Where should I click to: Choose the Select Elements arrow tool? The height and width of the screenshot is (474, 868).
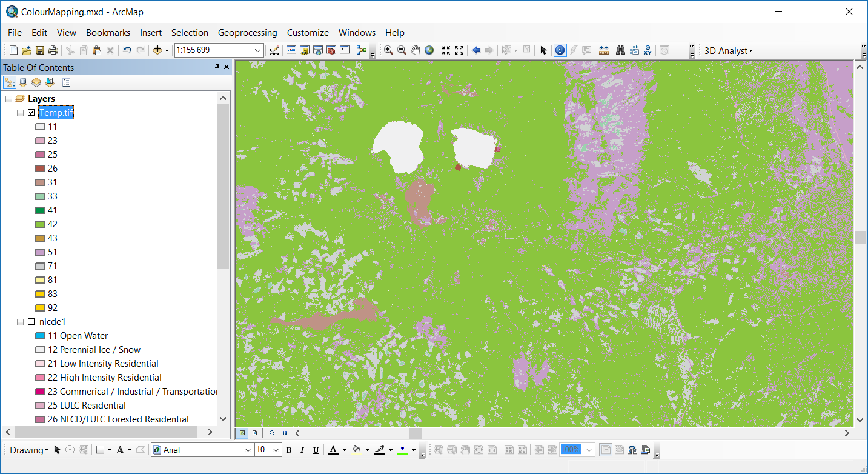pyautogui.click(x=543, y=50)
